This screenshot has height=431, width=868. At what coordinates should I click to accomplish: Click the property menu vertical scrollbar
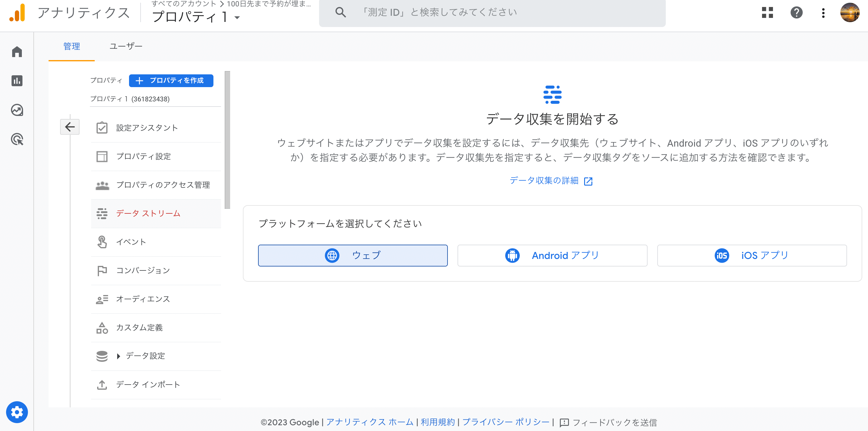pyautogui.click(x=227, y=140)
